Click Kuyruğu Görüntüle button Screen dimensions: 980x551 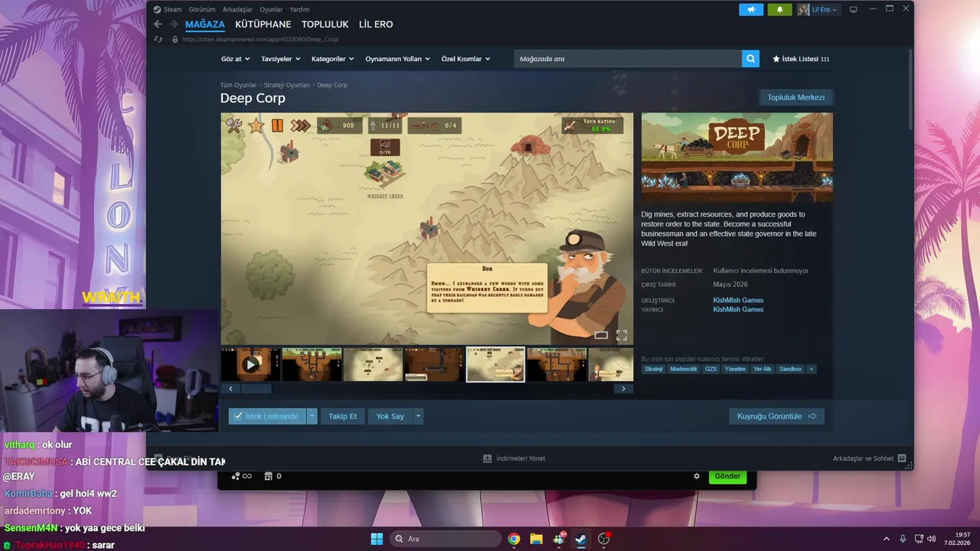coord(776,416)
